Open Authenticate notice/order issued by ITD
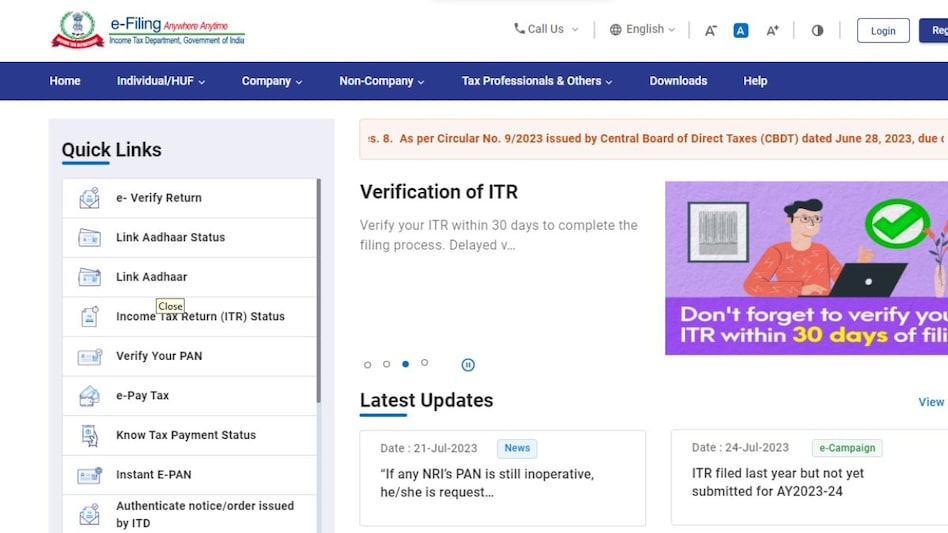948x533 pixels. tap(189, 514)
